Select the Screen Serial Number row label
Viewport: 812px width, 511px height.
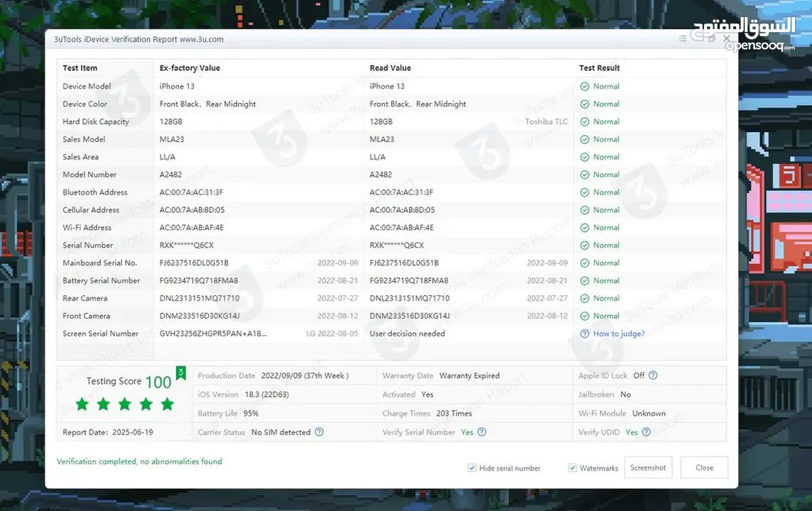click(101, 334)
